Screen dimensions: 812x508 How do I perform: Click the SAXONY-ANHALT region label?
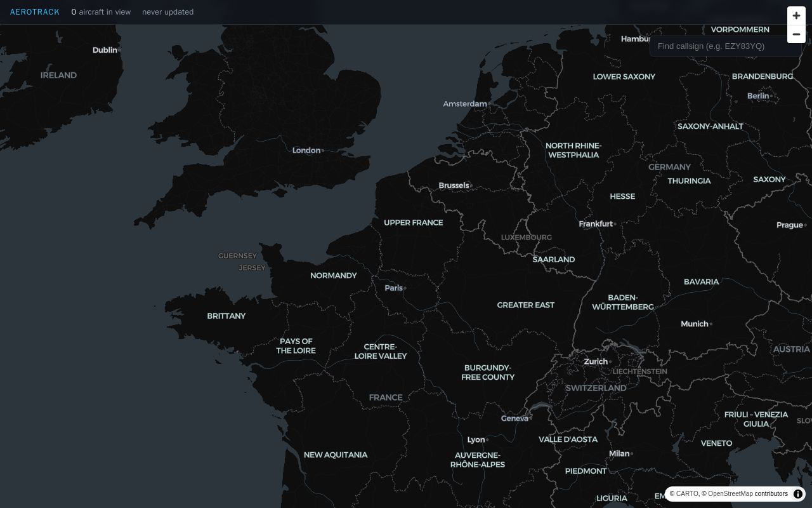[710, 126]
